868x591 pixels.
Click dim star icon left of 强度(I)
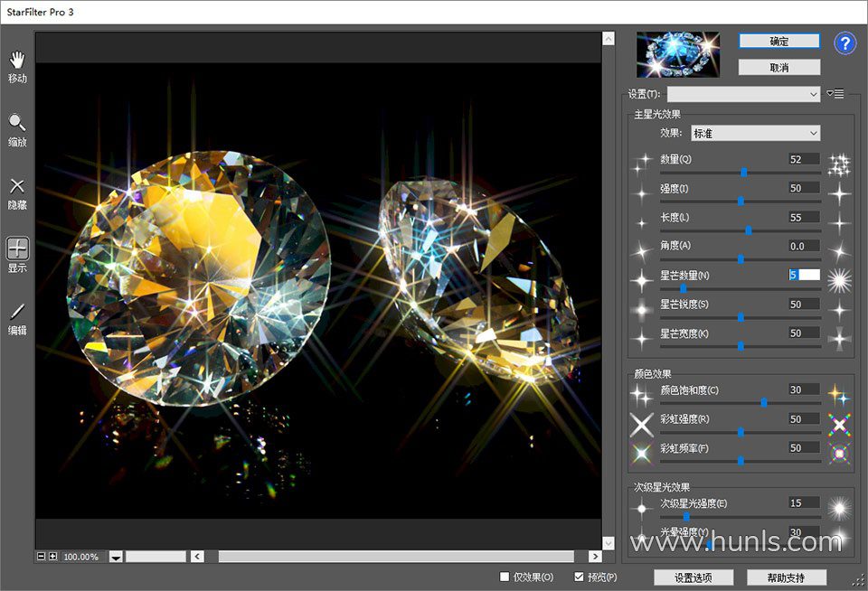642,193
